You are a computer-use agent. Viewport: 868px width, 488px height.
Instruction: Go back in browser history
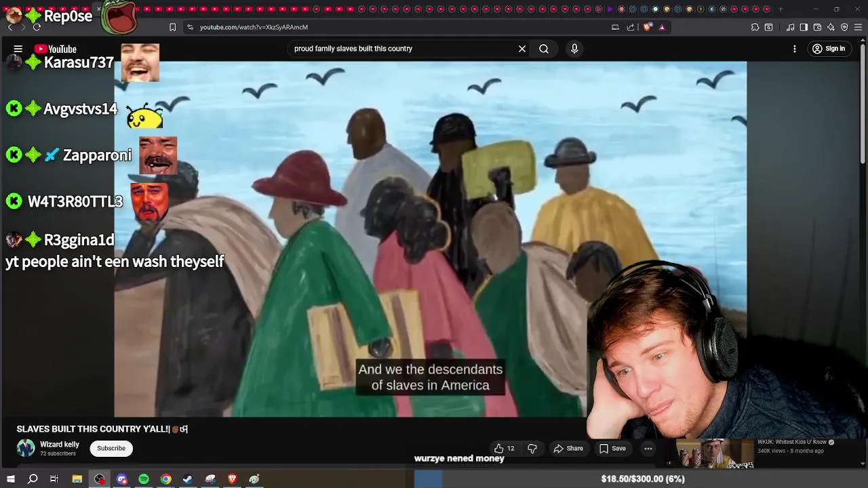pos(10,27)
